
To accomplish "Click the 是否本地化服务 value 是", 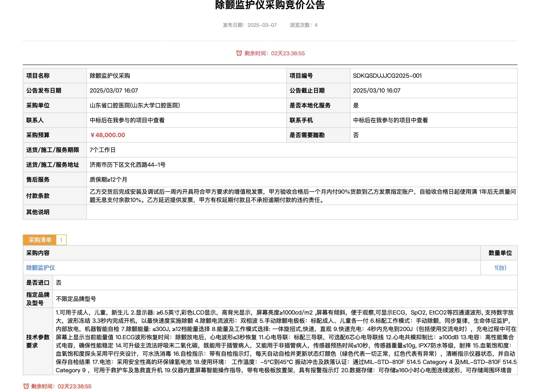I will (356, 106).
